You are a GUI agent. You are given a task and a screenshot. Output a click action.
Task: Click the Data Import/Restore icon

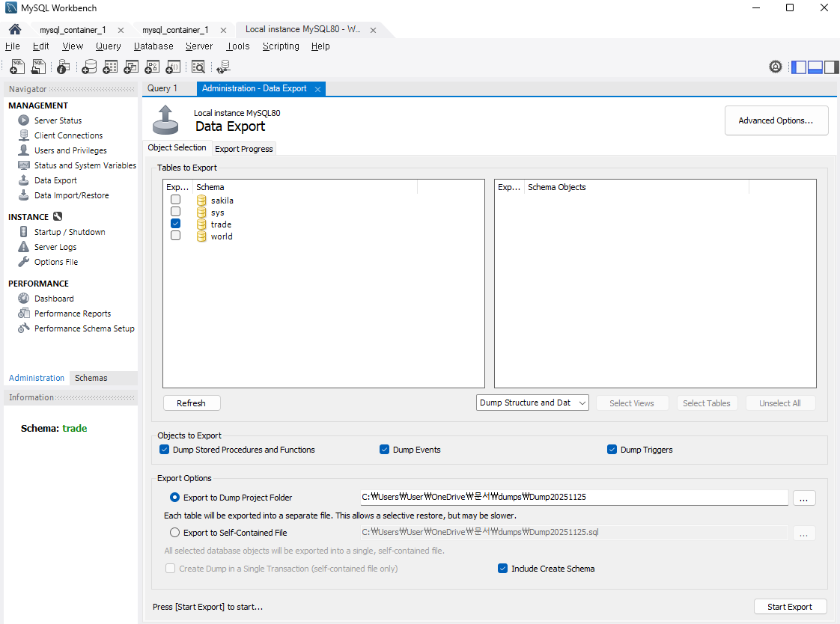[x=23, y=195]
